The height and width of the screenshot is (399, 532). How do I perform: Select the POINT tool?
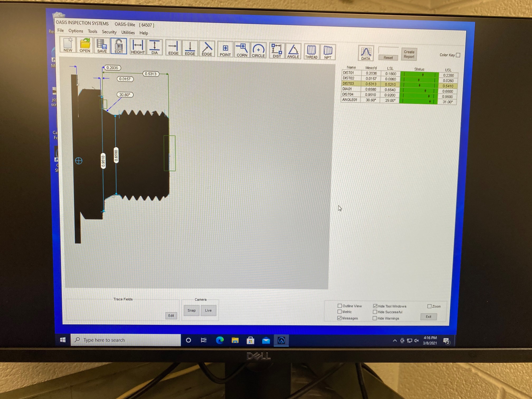[x=225, y=50]
